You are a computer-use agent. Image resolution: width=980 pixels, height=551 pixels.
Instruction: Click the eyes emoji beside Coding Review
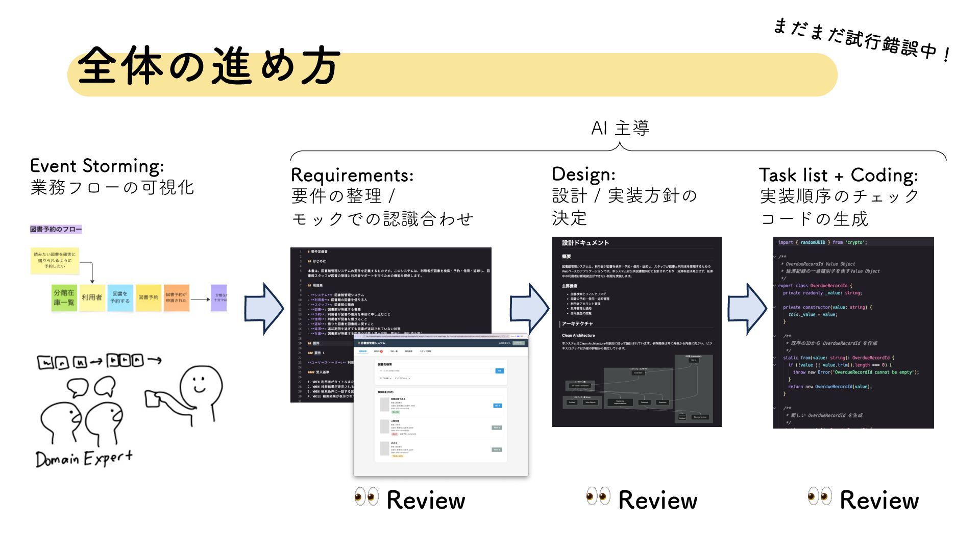tap(820, 496)
